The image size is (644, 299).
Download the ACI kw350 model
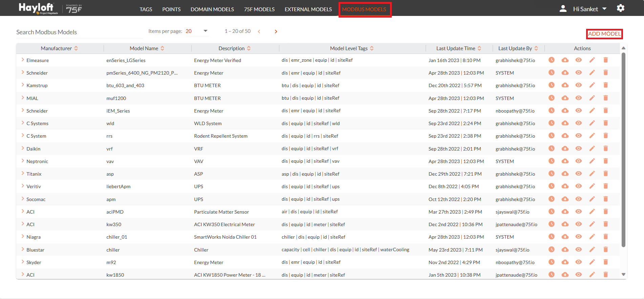[565, 224]
